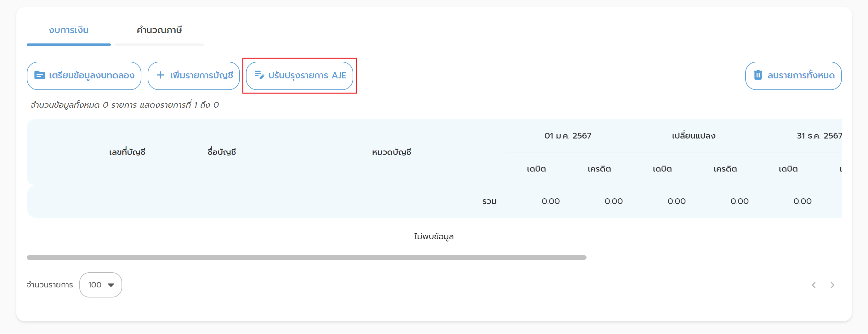Click the plus icon on เพิ่มรายการบัญชี
The width and height of the screenshot is (868, 334).
point(161,75)
